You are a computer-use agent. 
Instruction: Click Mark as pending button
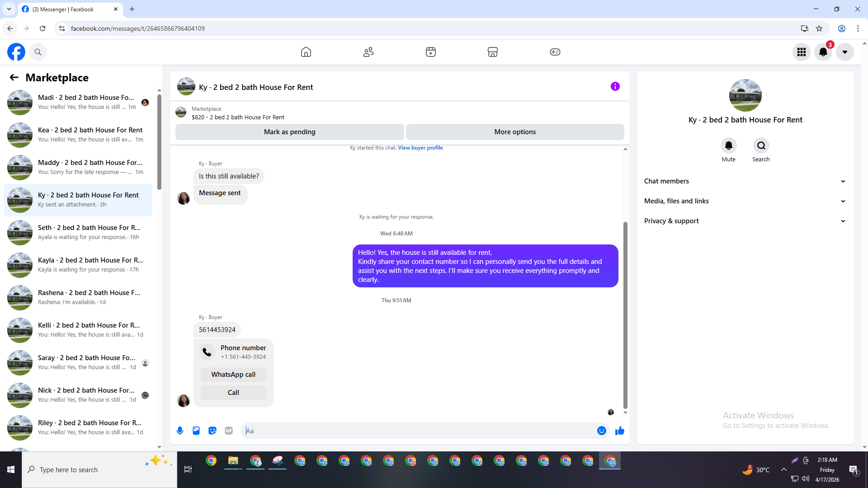[290, 132]
